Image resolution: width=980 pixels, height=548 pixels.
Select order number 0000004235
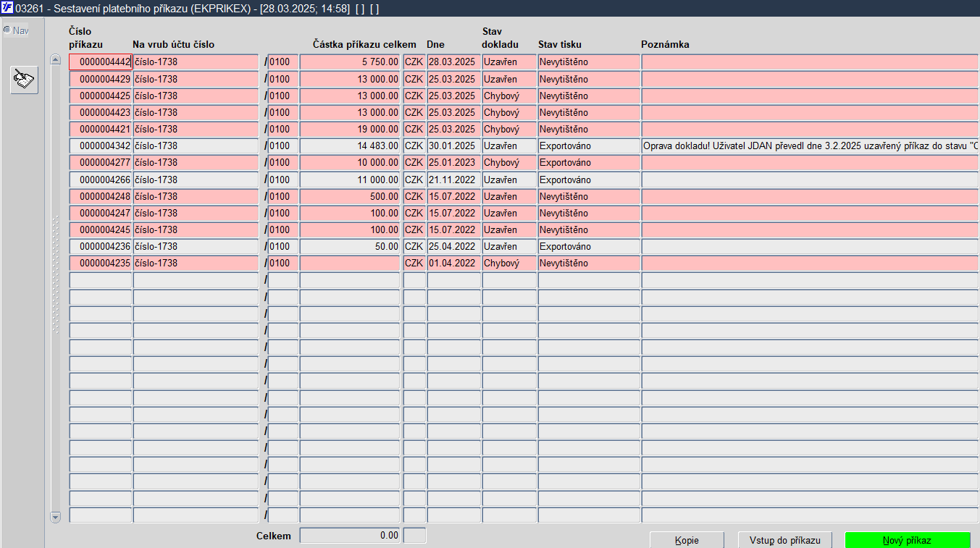[101, 264]
